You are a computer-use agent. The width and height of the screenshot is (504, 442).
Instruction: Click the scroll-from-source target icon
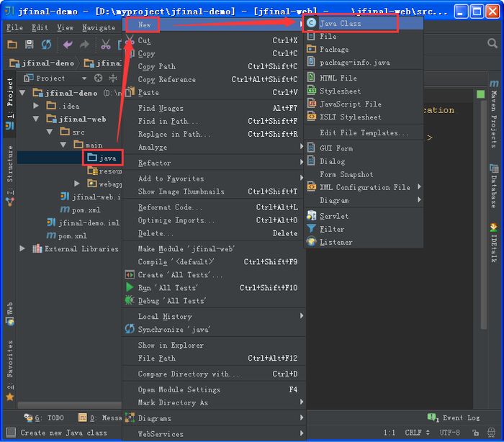[98, 78]
